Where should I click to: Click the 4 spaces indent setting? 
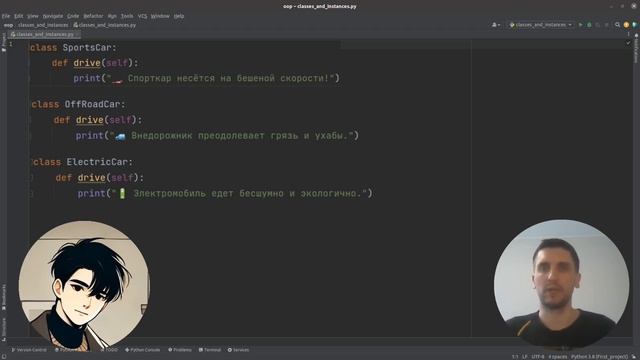pos(558,357)
